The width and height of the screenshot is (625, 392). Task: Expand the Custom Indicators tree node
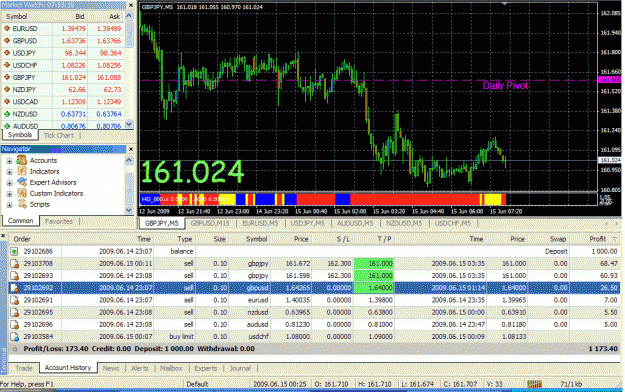coord(9,194)
